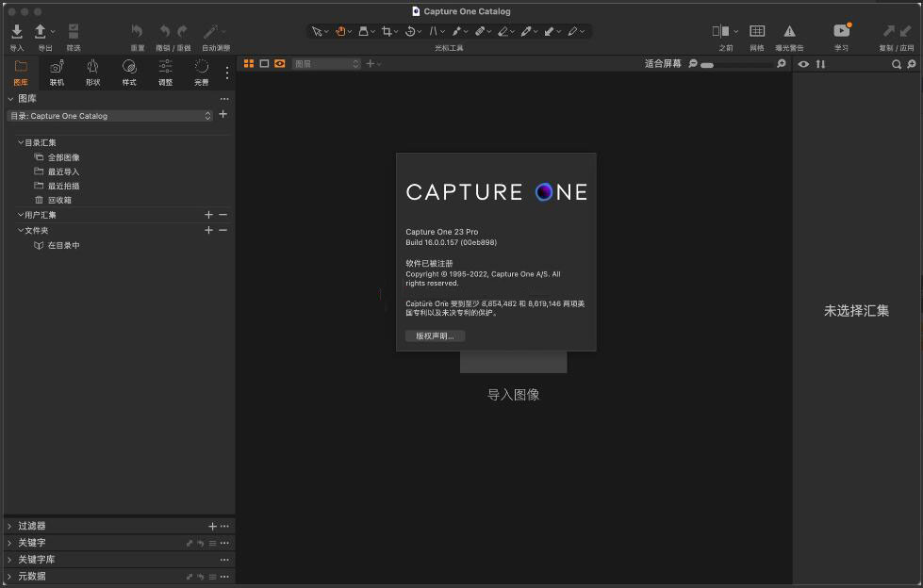Viewport: 923px width, 588px height.
Task: Click the zoom-out magnifier beside 适合屏幕
Action: tap(693, 63)
